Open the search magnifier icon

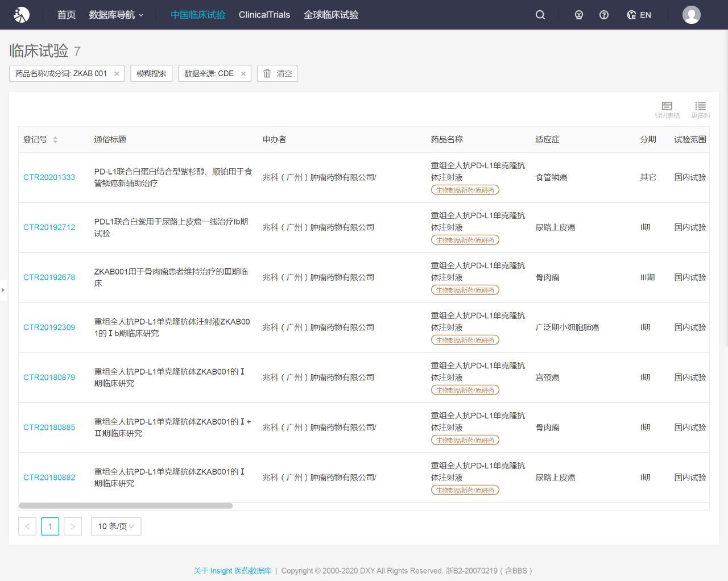point(540,15)
